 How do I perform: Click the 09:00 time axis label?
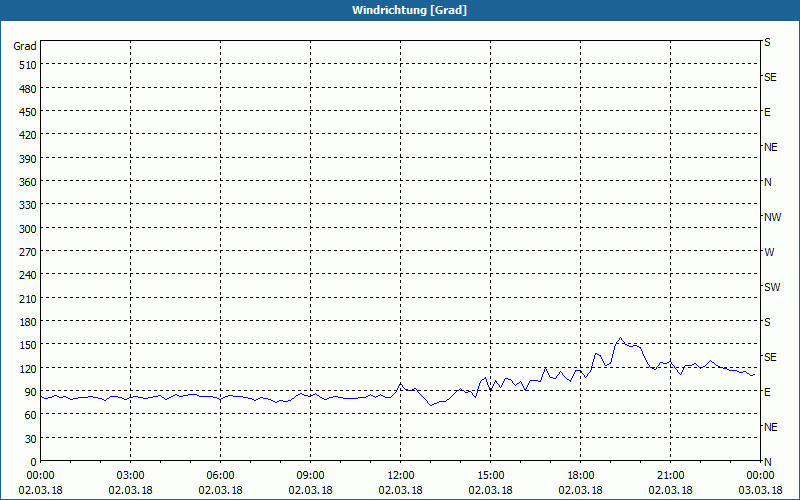[x=310, y=476]
